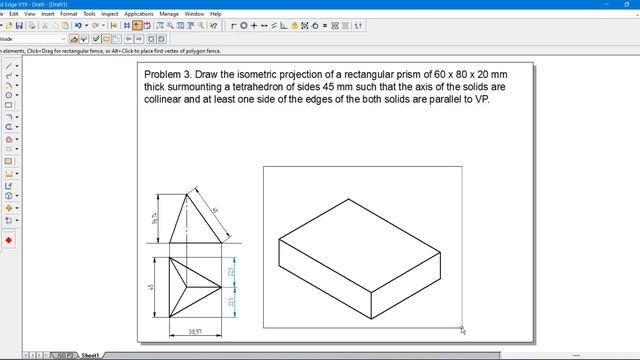Click the Problem 3 text block
This screenshot has width=640, height=360.
point(326,87)
